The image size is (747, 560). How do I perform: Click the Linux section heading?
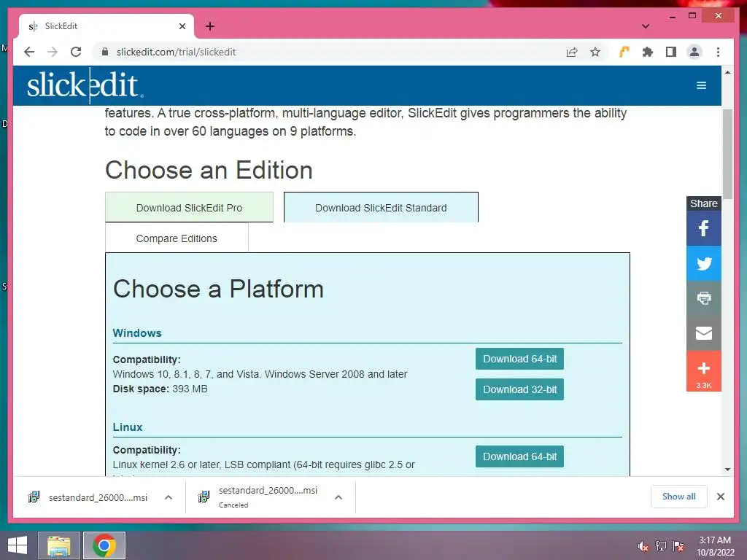point(128,427)
